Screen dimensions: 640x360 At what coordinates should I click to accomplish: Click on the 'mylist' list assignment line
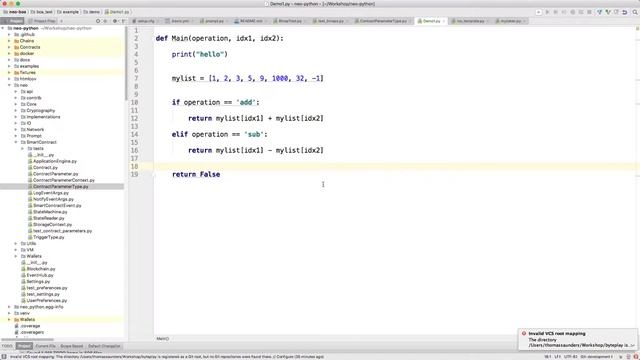point(248,78)
